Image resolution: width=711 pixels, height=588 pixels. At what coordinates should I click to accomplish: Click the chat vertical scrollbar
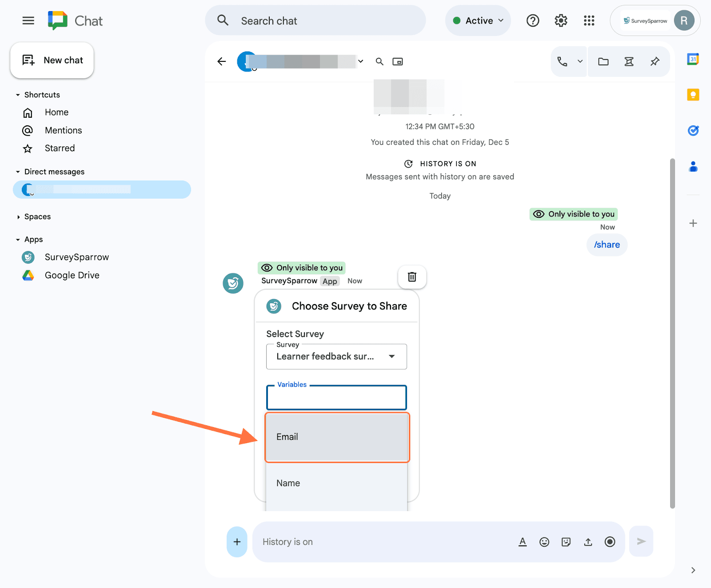tap(672, 333)
